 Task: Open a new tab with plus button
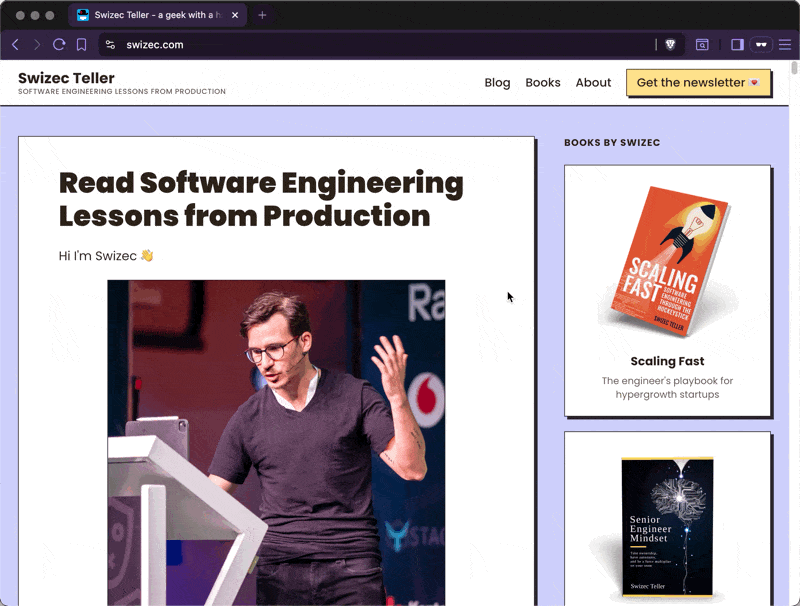pyautogui.click(x=262, y=15)
